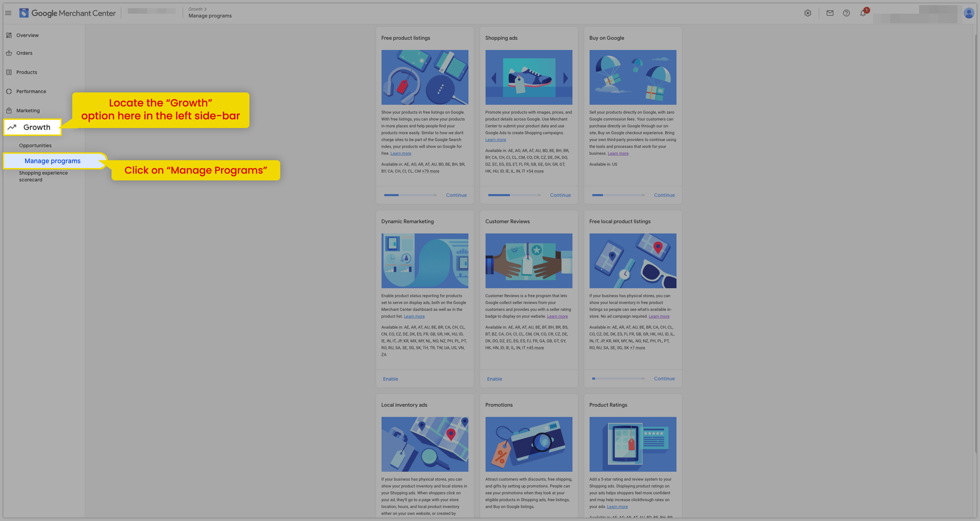This screenshot has height=521, width=980.
Task: Continue the Buy on Google setup
Action: [x=664, y=195]
